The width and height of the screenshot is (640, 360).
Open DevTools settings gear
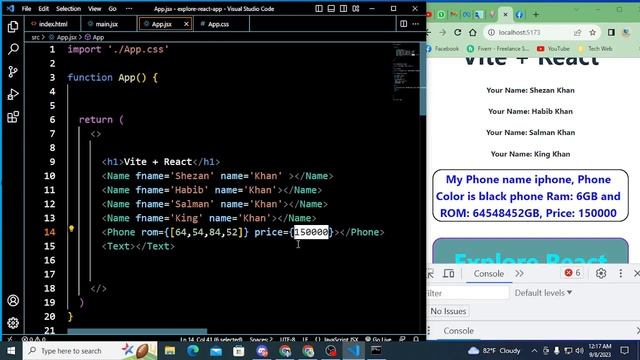(600, 273)
